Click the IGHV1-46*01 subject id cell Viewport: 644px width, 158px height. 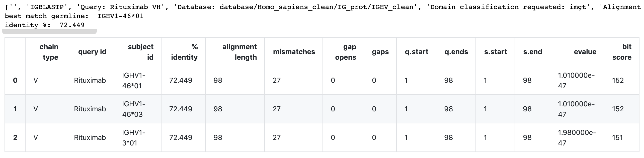(x=133, y=81)
